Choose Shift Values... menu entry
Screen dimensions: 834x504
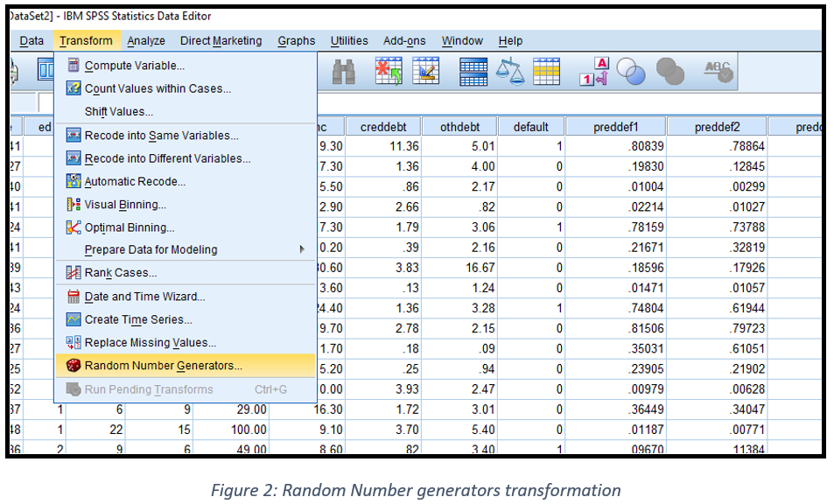186,111
